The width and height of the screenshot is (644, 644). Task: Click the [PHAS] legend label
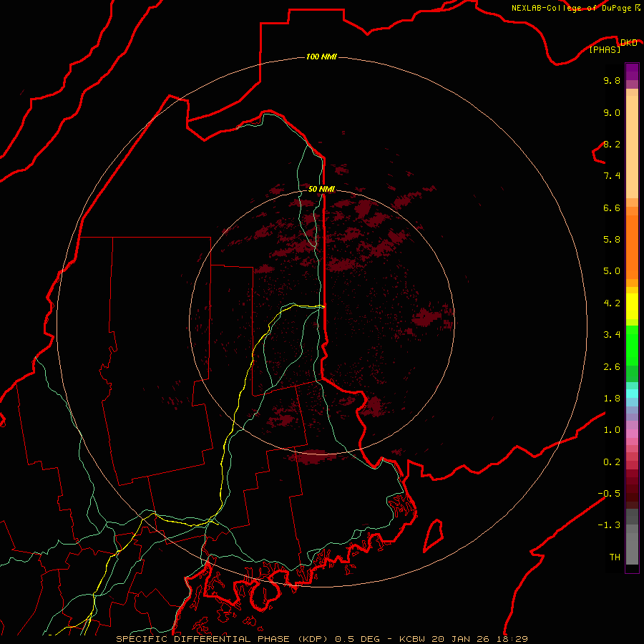[605, 50]
